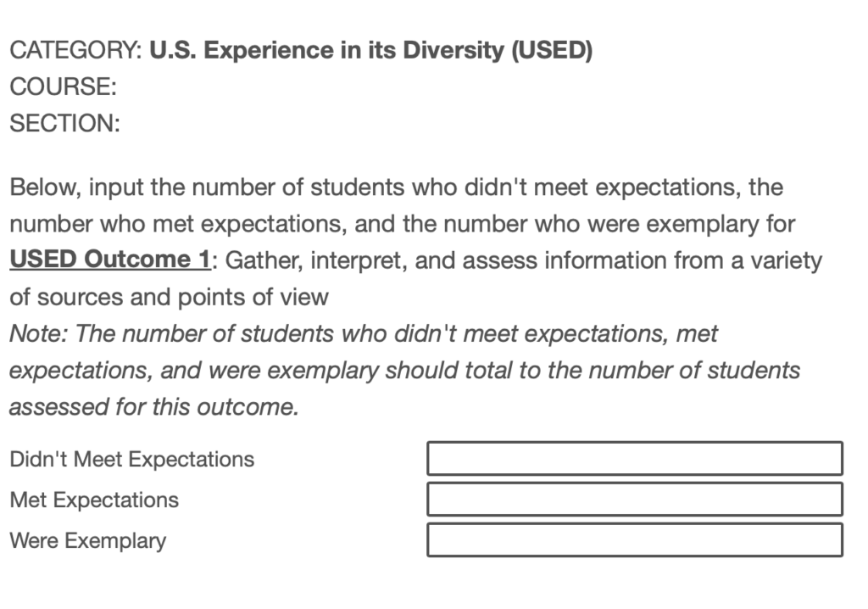Screen dimensions: 868x609
Task: Click the "Didn't Meet Expectations" label
Action: coord(131,460)
